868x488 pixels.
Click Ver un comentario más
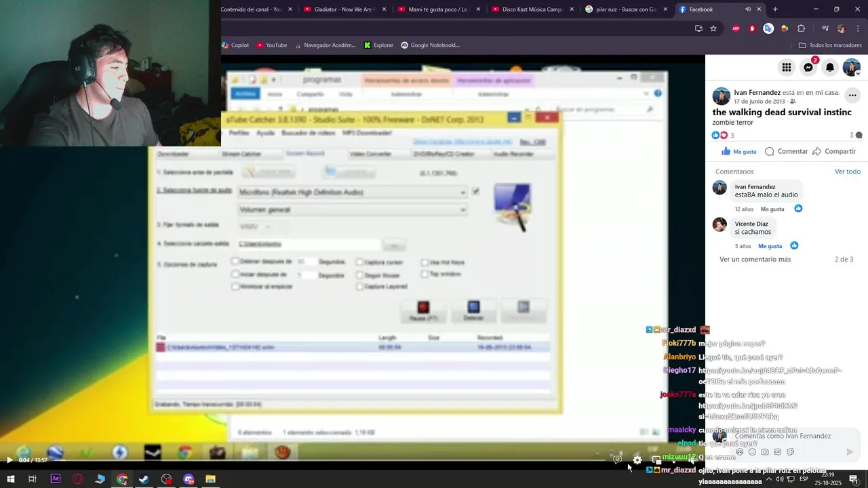(x=755, y=259)
